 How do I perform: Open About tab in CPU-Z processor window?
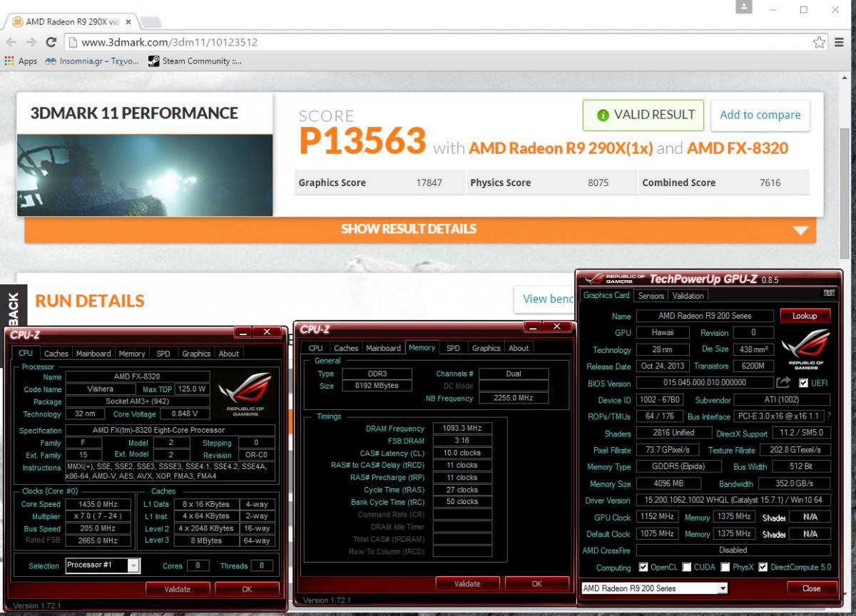(x=229, y=354)
